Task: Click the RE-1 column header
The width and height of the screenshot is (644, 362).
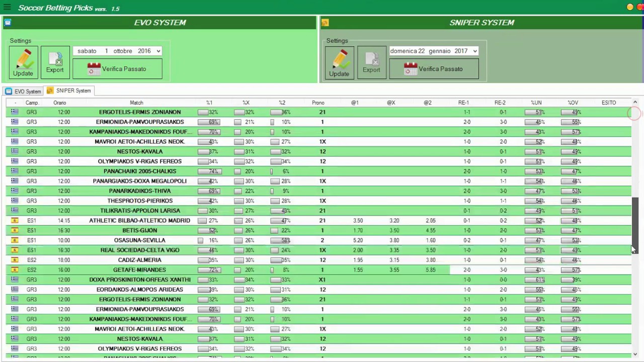Action: (x=463, y=103)
